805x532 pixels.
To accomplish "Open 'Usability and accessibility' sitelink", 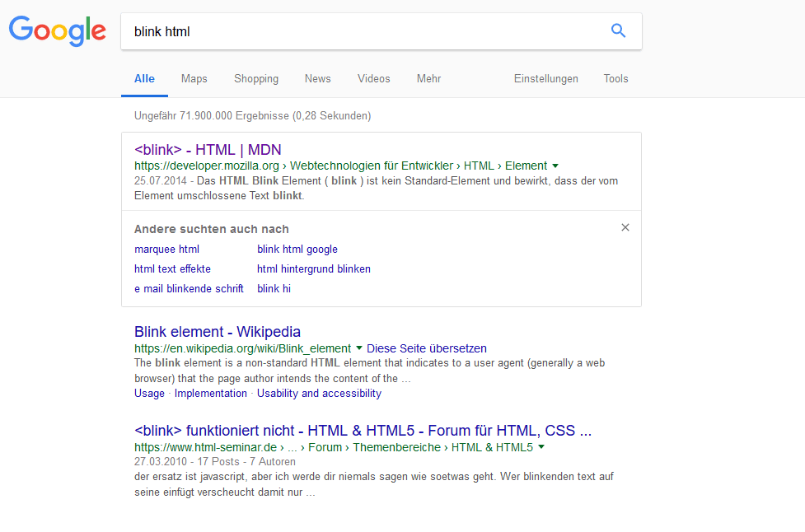I will point(320,394).
